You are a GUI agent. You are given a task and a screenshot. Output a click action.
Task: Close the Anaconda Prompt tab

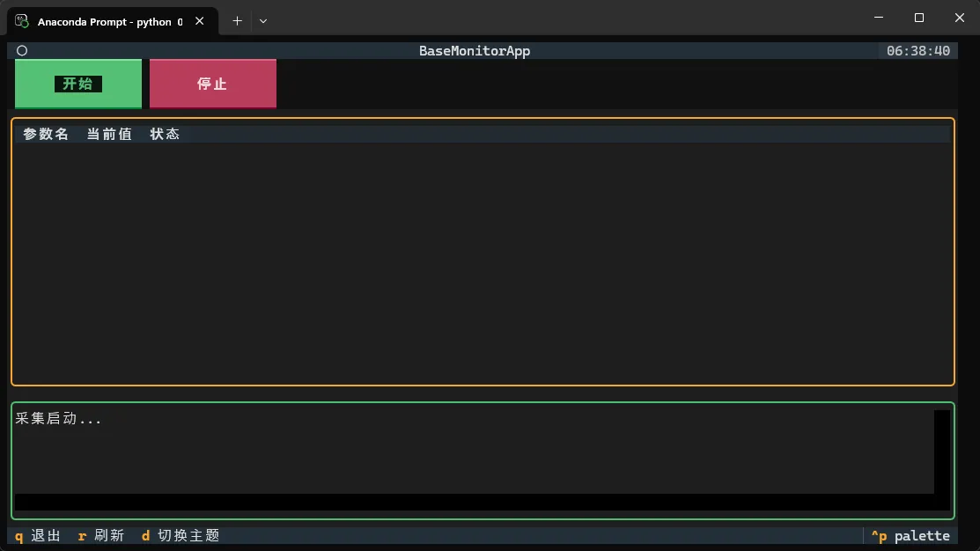click(199, 20)
